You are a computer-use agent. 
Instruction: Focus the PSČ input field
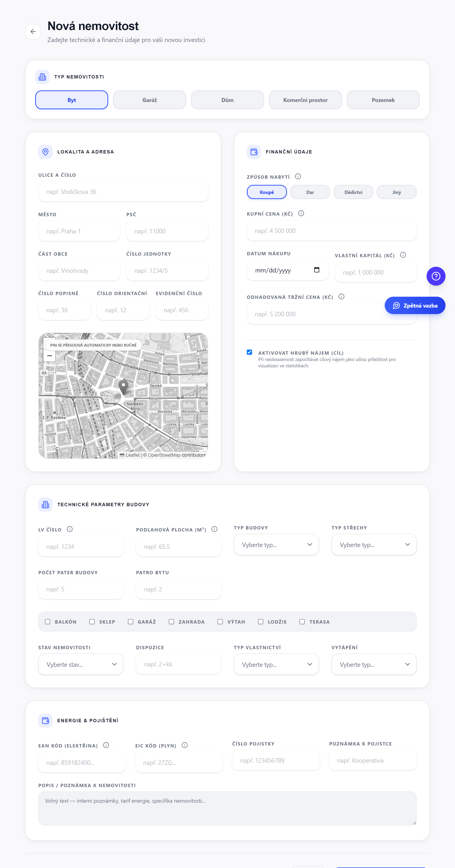pyautogui.click(x=167, y=231)
